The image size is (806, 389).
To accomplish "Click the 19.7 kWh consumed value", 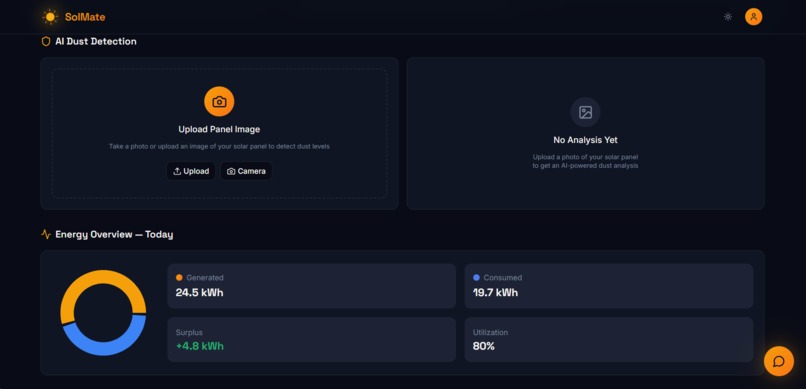I will pyautogui.click(x=496, y=293).
